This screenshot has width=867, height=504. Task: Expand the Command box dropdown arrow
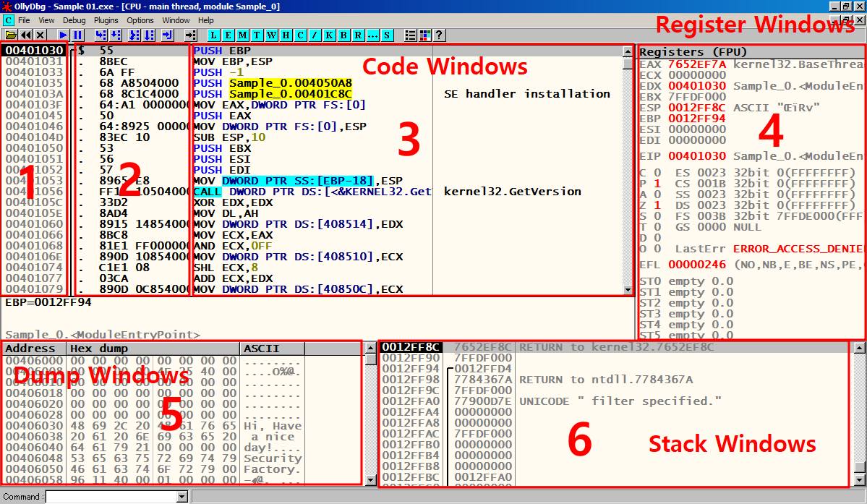click(x=182, y=497)
